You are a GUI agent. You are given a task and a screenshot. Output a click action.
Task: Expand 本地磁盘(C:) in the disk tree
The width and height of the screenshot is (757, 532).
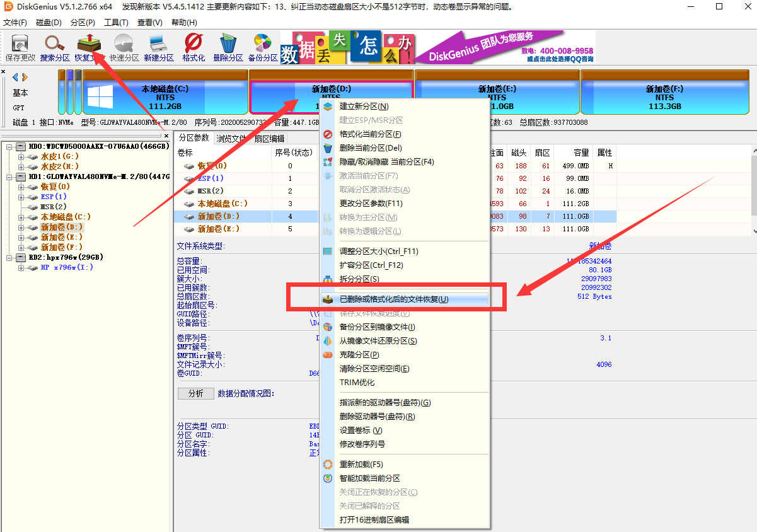[21, 217]
